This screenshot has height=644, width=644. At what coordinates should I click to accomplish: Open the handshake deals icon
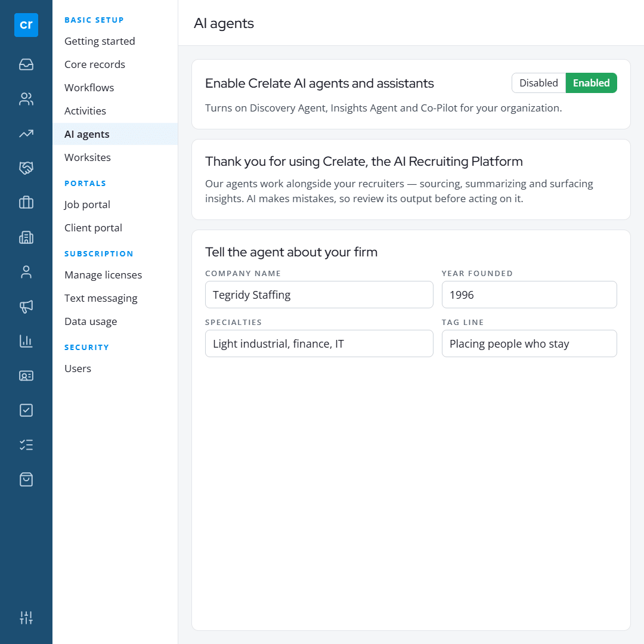(x=26, y=168)
